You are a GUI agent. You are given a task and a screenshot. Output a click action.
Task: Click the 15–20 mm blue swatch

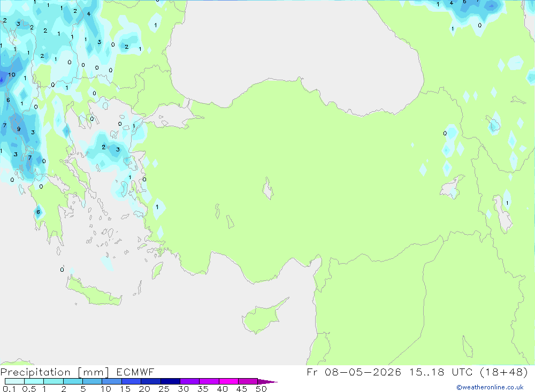click(131, 381)
